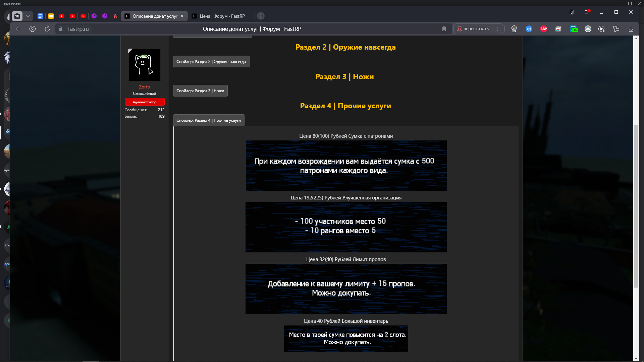Open the Yandex home button
The width and height of the screenshot is (644, 362).
[x=33, y=29]
